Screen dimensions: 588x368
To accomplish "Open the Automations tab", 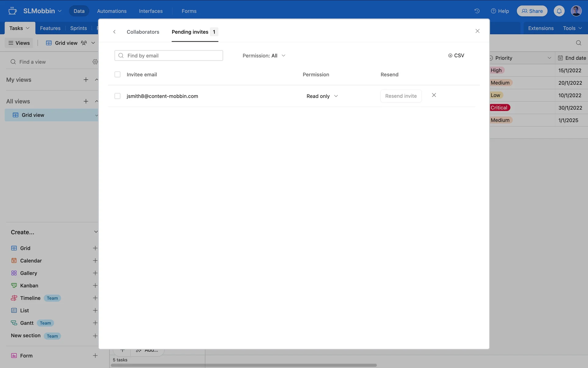I will pyautogui.click(x=111, y=11).
